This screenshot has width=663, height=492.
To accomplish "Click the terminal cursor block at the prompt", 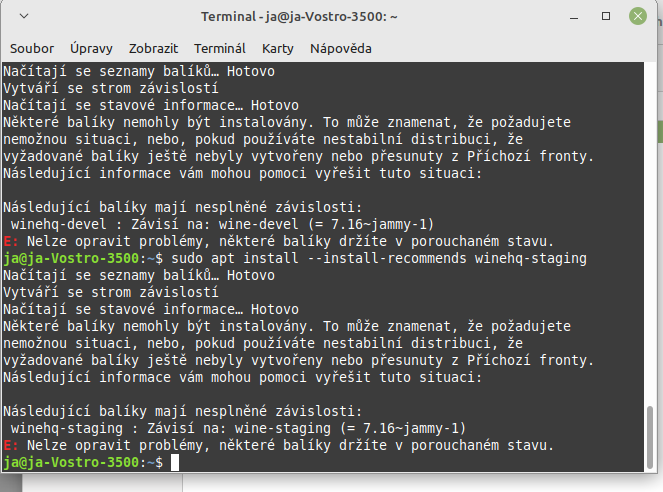I will click(174, 462).
